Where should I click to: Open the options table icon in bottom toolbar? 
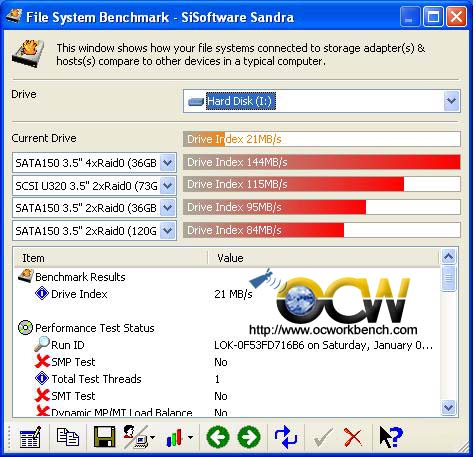click(x=30, y=437)
